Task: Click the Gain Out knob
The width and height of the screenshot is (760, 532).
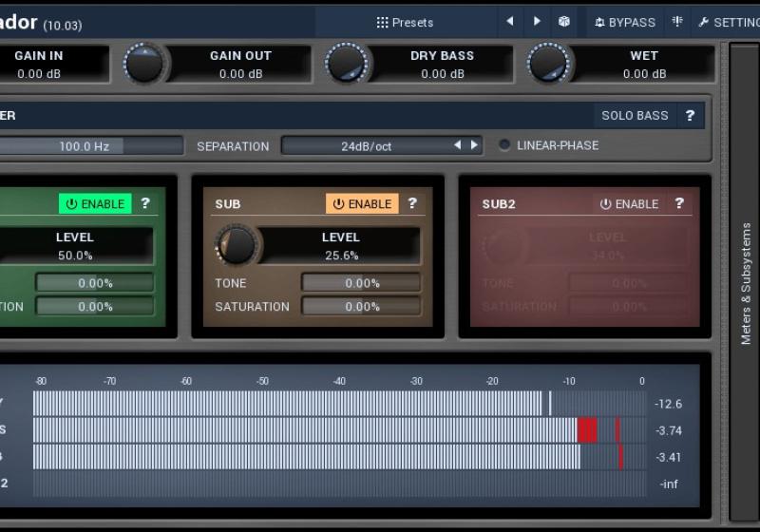Action: click(144, 64)
